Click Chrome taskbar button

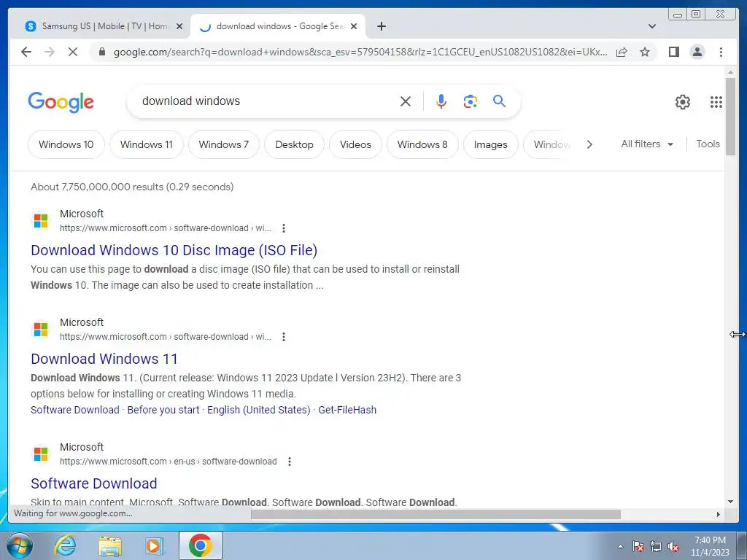201,545
